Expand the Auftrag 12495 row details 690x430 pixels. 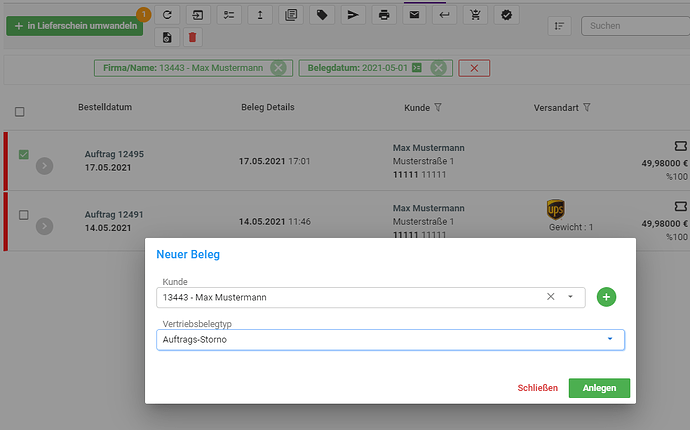tap(44, 166)
